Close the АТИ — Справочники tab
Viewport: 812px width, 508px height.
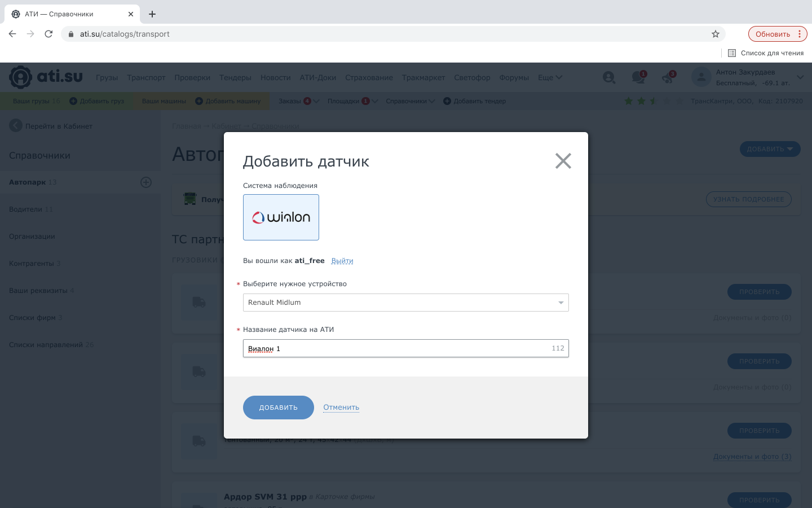pyautogui.click(x=131, y=14)
